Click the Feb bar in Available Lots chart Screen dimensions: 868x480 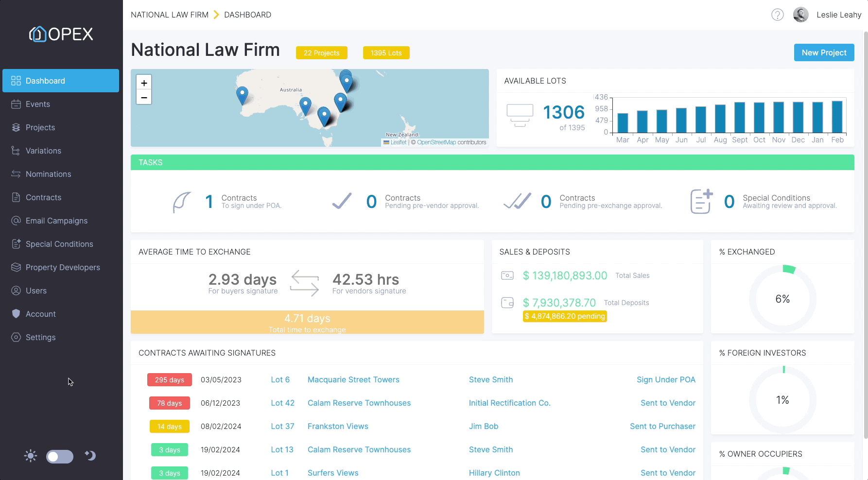[837, 117]
